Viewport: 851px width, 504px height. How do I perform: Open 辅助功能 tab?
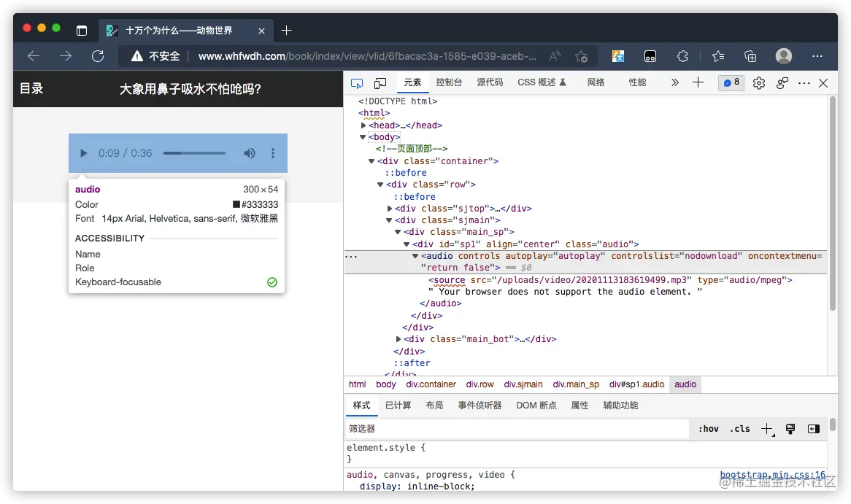pyautogui.click(x=620, y=406)
